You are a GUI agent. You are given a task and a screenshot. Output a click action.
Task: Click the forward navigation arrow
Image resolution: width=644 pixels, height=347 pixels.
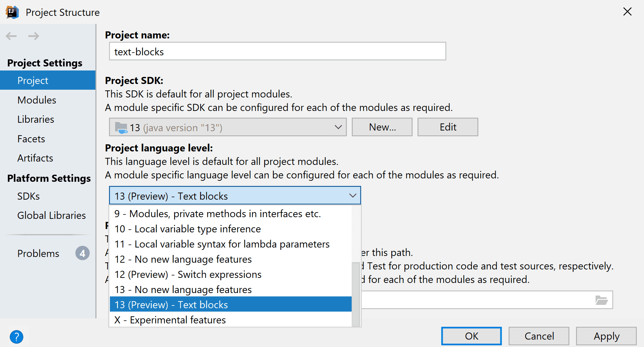pyautogui.click(x=33, y=36)
